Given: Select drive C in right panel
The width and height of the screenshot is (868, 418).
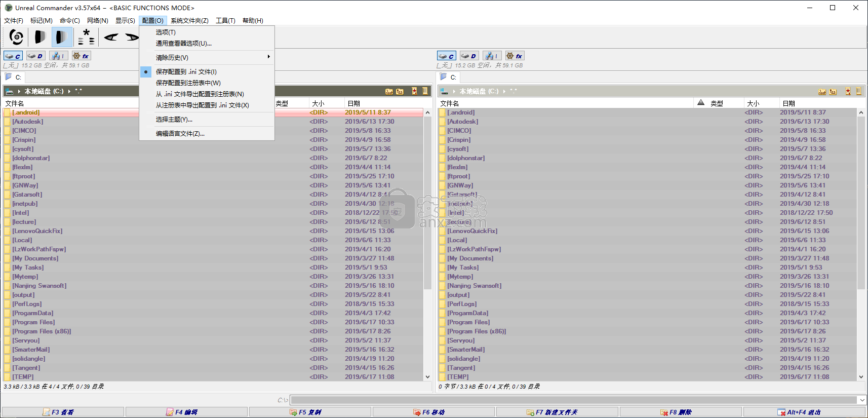Looking at the screenshot, I should pos(447,56).
